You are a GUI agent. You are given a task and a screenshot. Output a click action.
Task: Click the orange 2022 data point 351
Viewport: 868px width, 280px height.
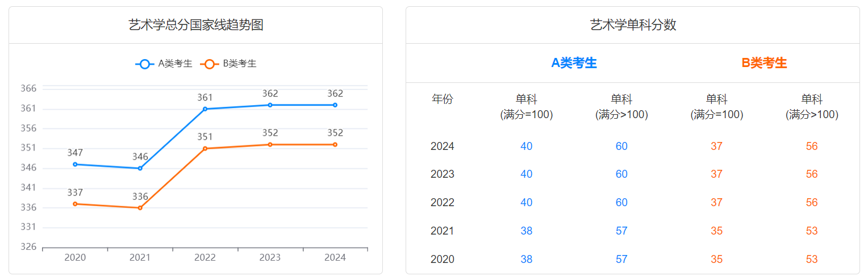point(205,149)
